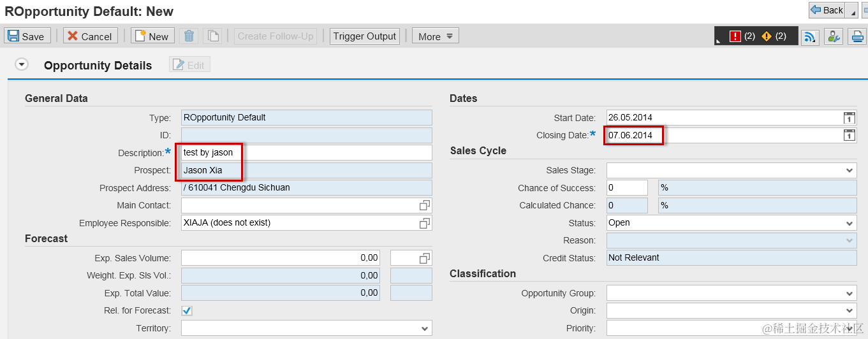Expand the Sales Stage dropdown
Viewport: 868px width, 339px height.
850,170
